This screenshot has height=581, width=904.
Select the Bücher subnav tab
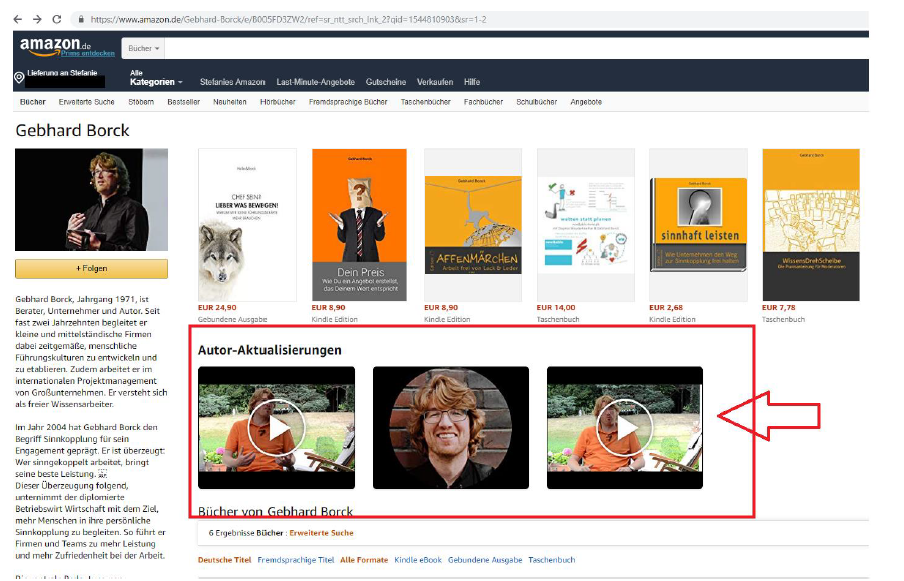32,102
